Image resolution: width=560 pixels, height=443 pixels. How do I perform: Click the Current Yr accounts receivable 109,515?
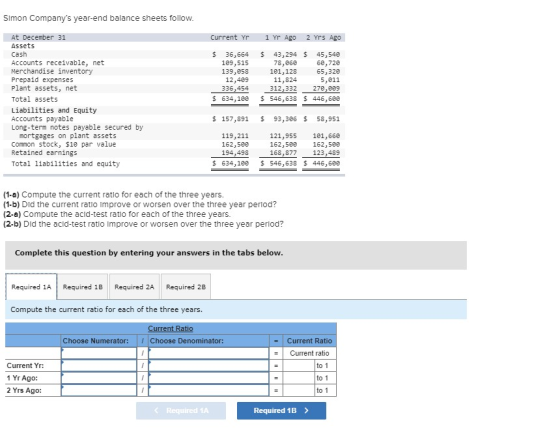[x=235, y=63]
